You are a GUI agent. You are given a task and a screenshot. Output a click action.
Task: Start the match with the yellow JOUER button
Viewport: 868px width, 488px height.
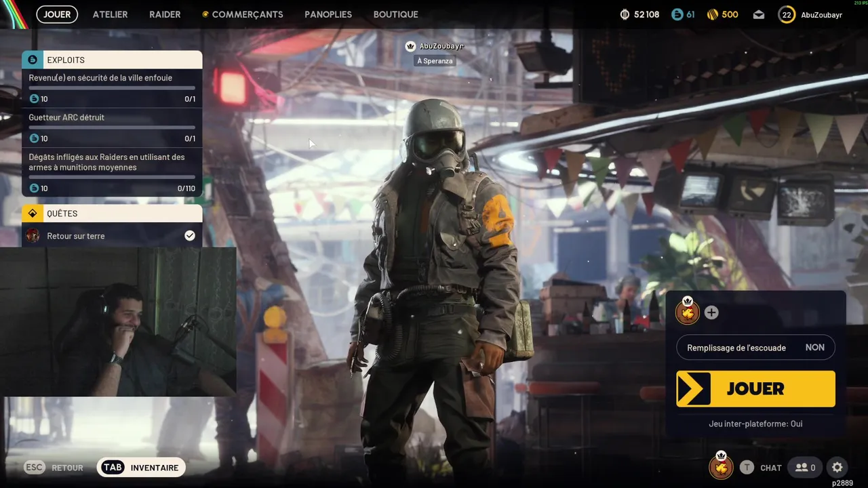[755, 388]
